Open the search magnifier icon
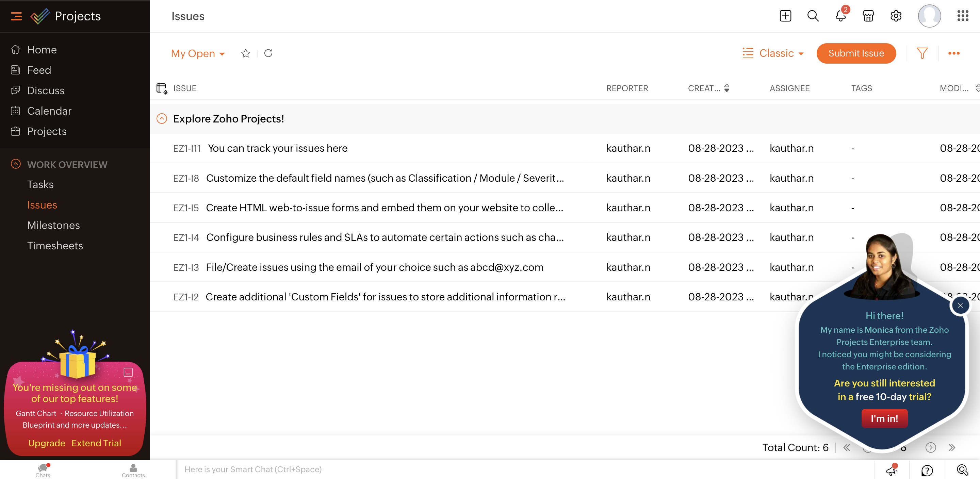Viewport: 980px width, 479px height. [813, 16]
